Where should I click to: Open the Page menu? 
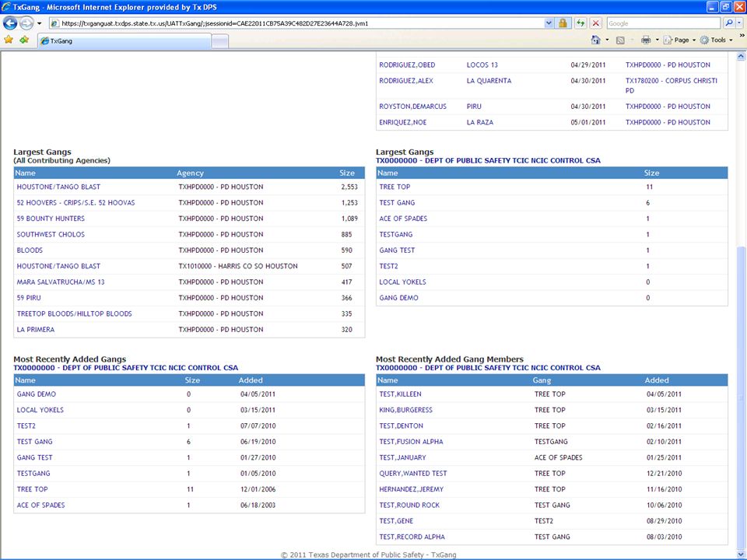click(x=680, y=40)
